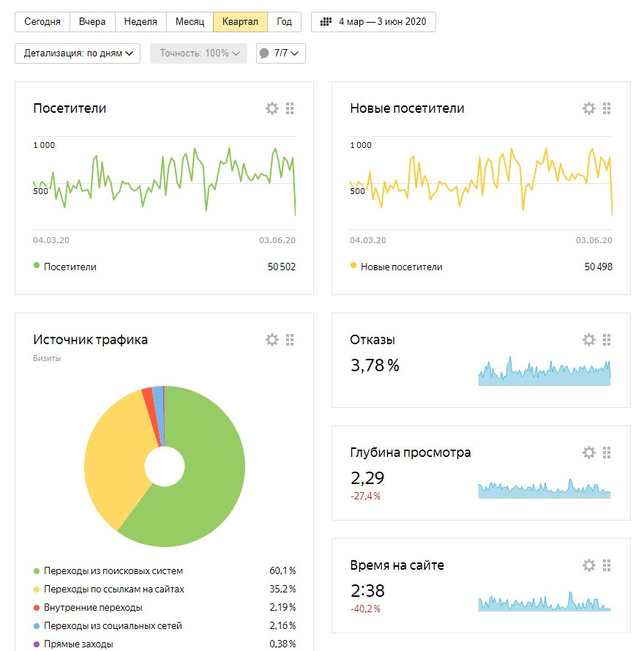The image size is (644, 651).
Task: Grab drag handle of Посетители widget
Action: tap(290, 108)
